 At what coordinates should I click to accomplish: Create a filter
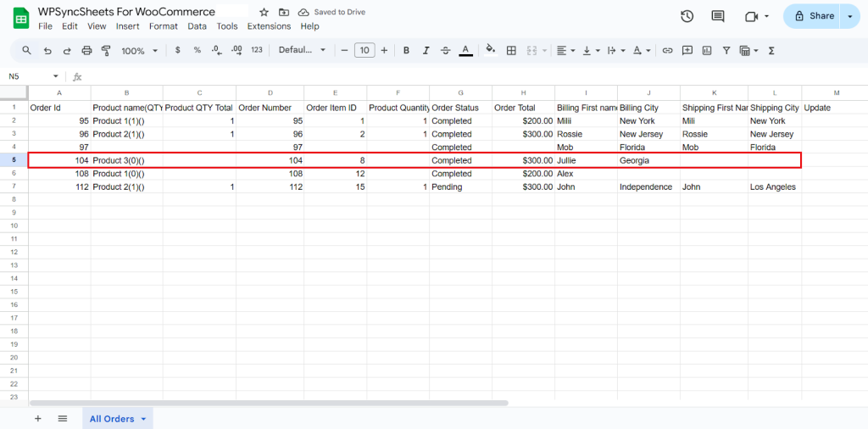point(726,50)
